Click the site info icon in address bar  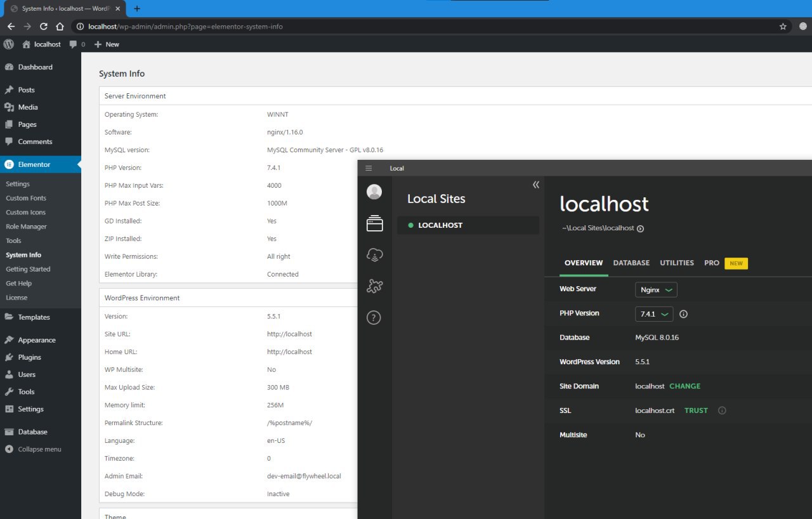tap(80, 27)
